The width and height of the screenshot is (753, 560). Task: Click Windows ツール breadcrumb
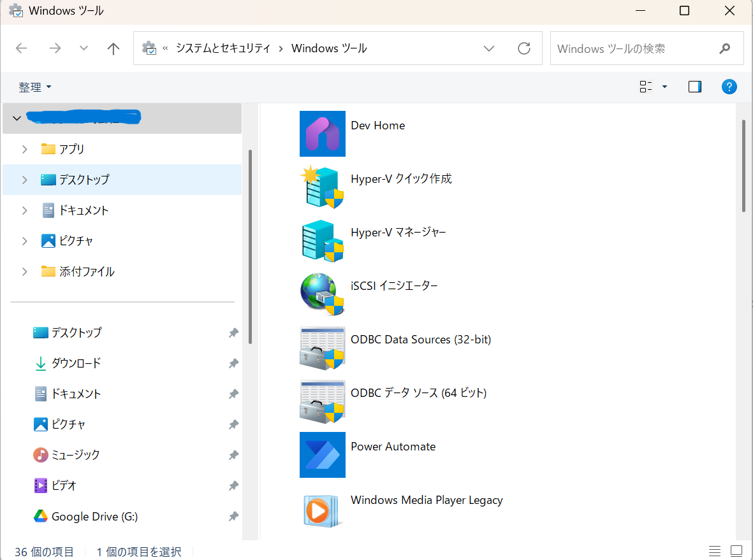pos(329,48)
